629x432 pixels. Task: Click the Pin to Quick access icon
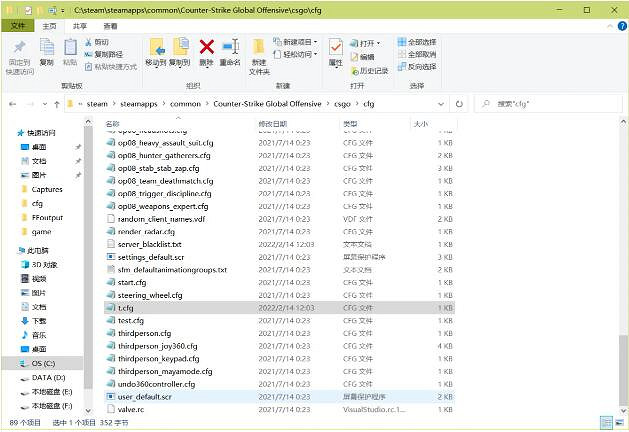coord(20,47)
